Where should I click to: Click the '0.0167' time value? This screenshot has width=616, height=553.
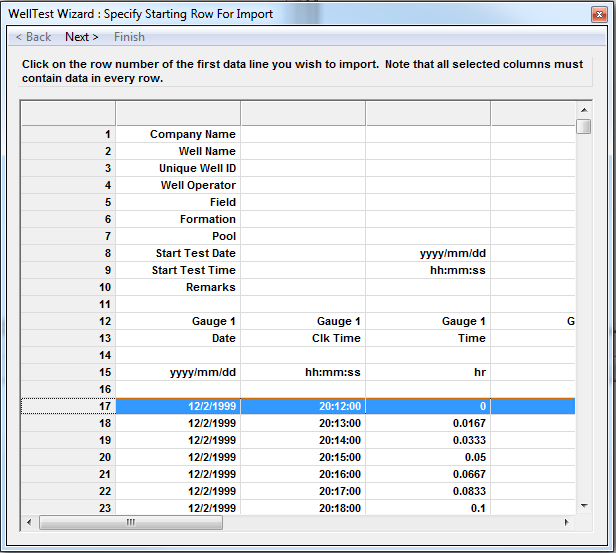(x=428, y=423)
